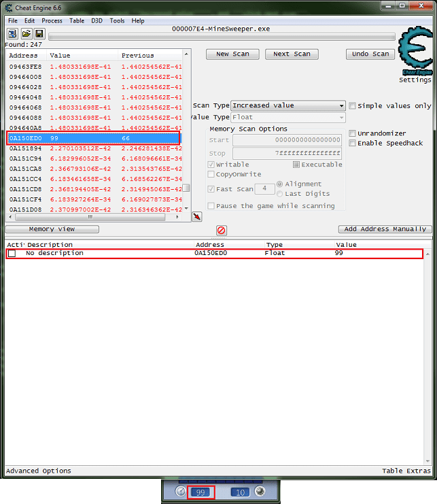This screenshot has height=504, width=437.
Task: Click the Minesweeper timer display showing 99
Action: [x=200, y=492]
